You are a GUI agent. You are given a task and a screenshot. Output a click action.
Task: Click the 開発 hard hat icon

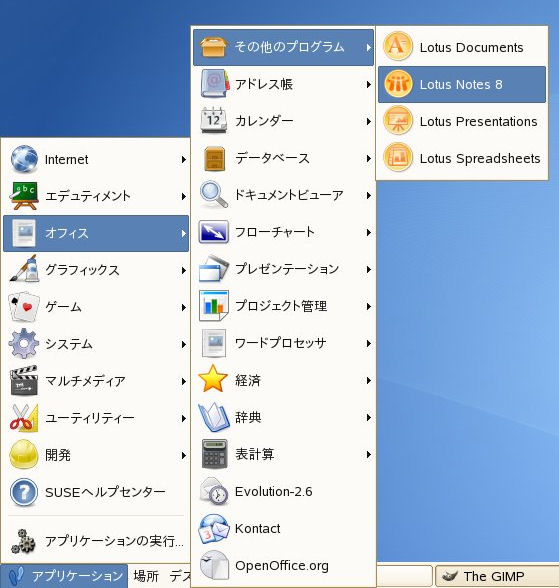click(x=24, y=454)
